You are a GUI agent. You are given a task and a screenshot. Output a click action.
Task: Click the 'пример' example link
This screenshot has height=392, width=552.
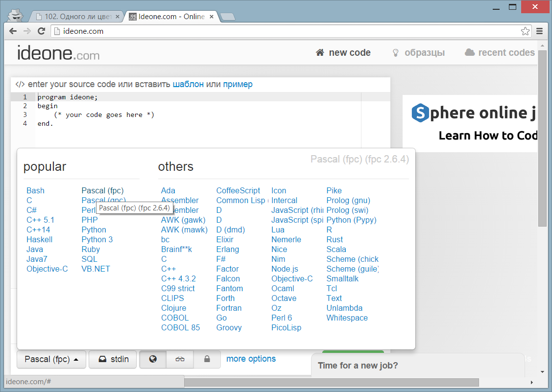click(238, 84)
